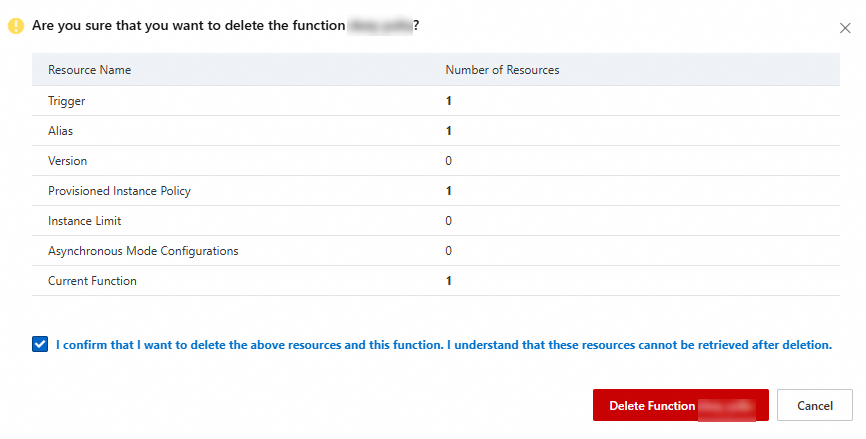866x439 pixels.
Task: Click the confirmation text about deleting resources
Action: tap(444, 345)
